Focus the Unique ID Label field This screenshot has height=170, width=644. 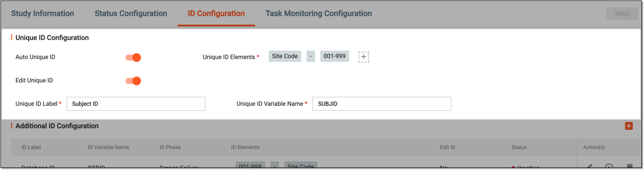coord(136,104)
